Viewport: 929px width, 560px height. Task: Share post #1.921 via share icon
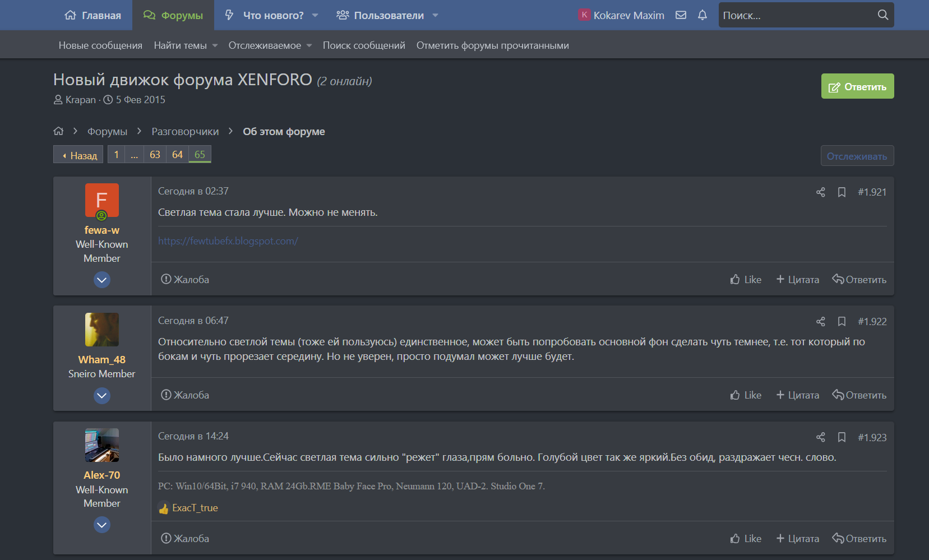click(821, 192)
